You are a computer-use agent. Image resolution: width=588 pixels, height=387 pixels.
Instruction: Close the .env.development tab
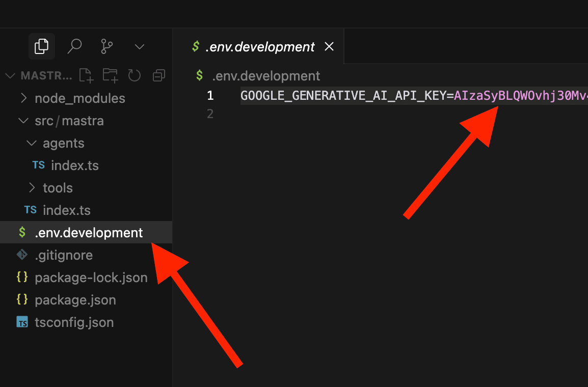(x=329, y=47)
